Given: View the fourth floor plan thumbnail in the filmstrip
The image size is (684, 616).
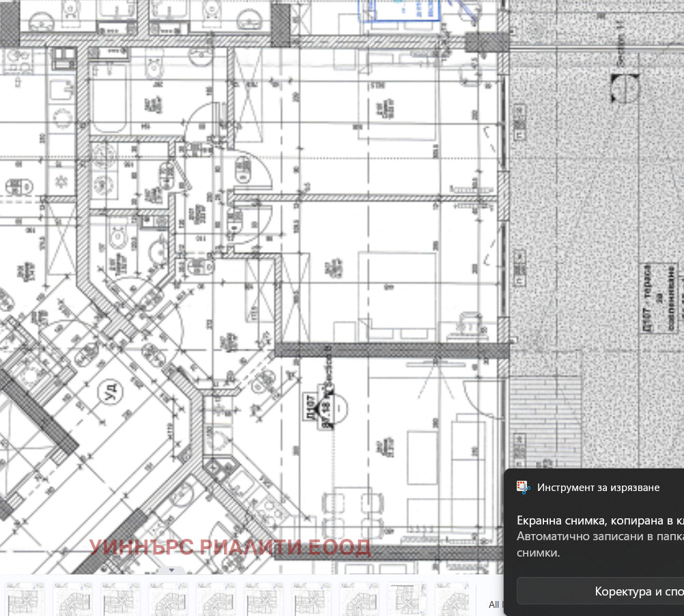Looking at the screenshot, I should (169, 599).
